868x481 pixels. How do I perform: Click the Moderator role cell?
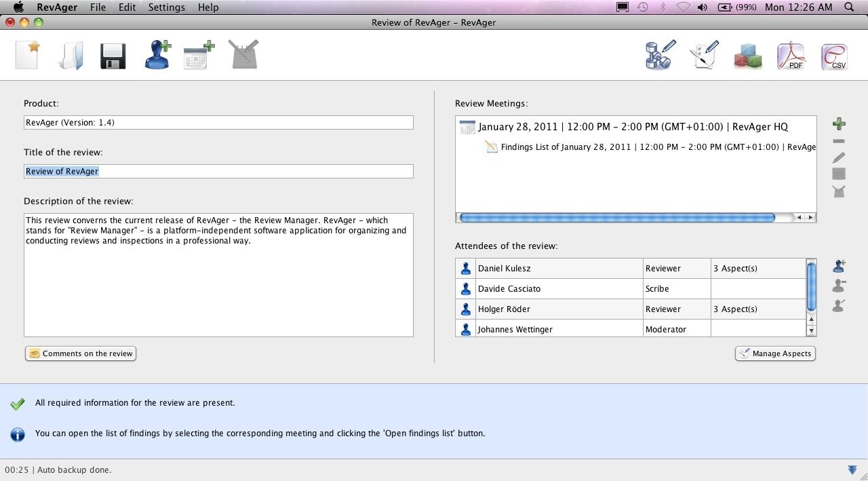tap(677, 329)
